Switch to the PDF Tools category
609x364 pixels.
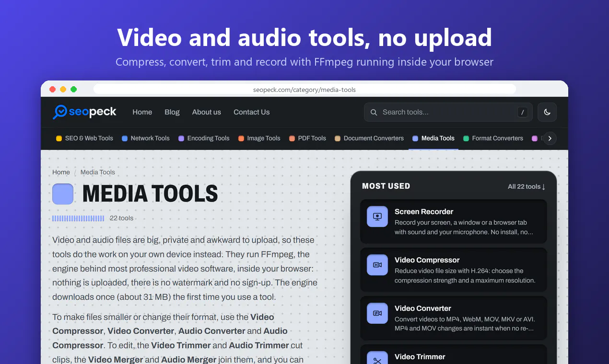pos(307,138)
